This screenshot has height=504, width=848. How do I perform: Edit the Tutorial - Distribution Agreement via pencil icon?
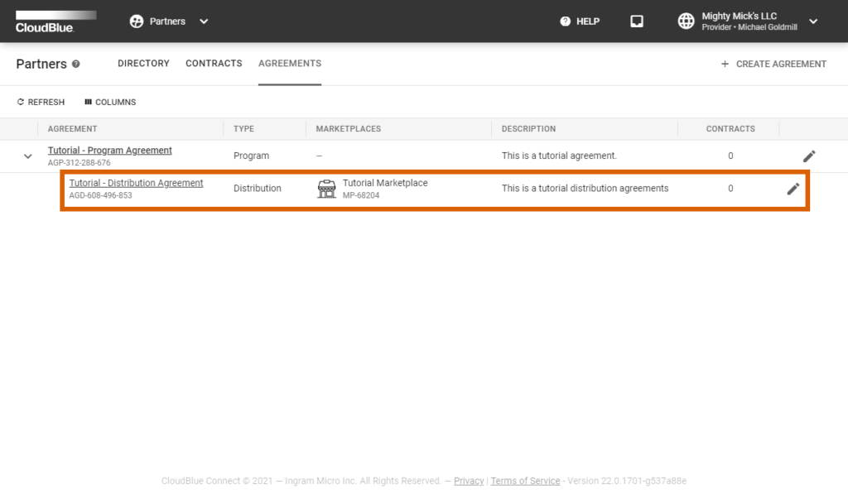click(x=793, y=189)
